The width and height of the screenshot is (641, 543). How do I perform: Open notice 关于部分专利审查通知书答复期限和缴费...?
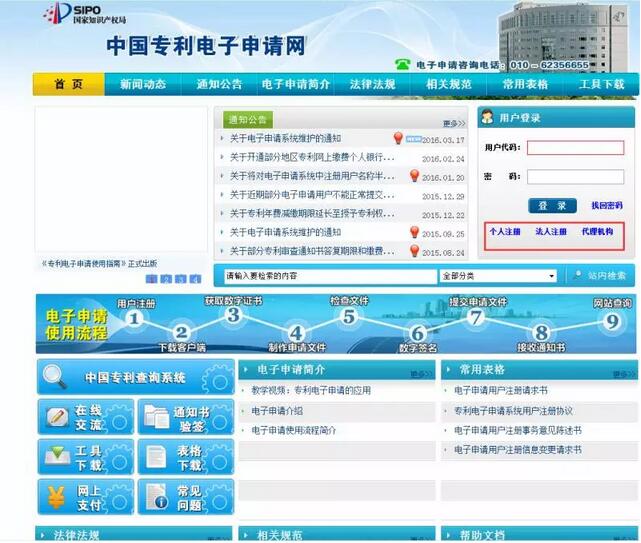[x=312, y=251]
